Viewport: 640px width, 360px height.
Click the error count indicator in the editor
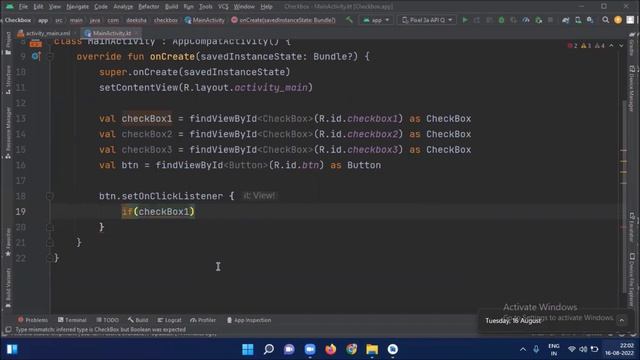pyautogui.click(x=573, y=46)
